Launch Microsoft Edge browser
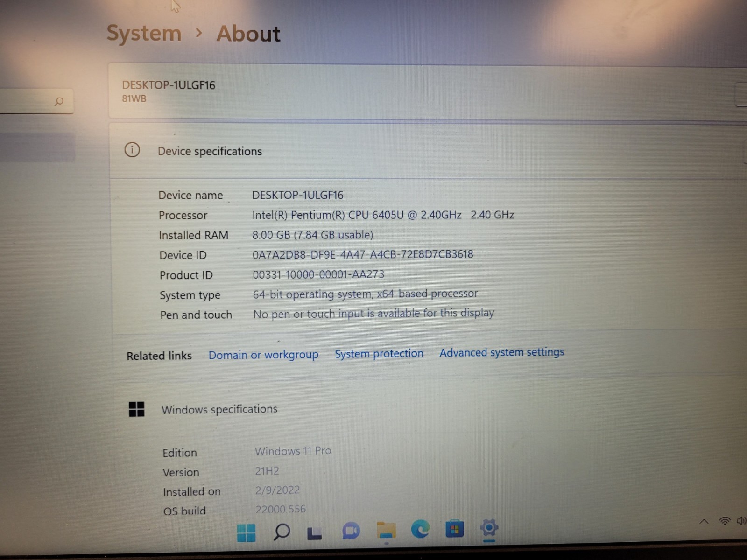The width and height of the screenshot is (747, 560). (420, 529)
